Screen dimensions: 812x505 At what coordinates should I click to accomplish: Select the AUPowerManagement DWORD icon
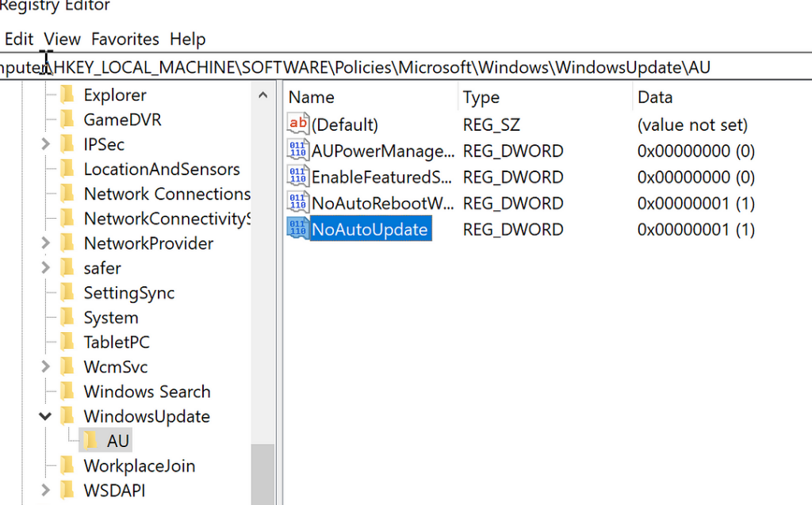[x=297, y=151]
